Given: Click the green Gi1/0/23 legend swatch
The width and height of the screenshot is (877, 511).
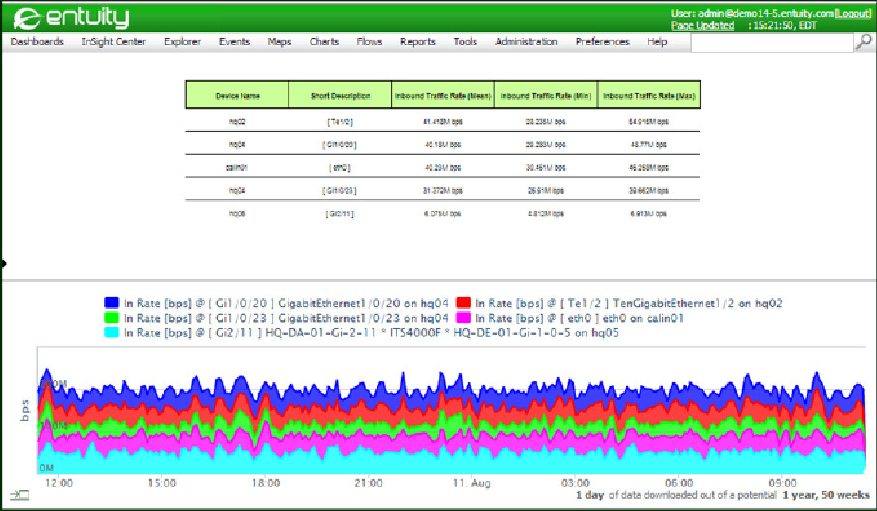Looking at the screenshot, I should (111, 318).
